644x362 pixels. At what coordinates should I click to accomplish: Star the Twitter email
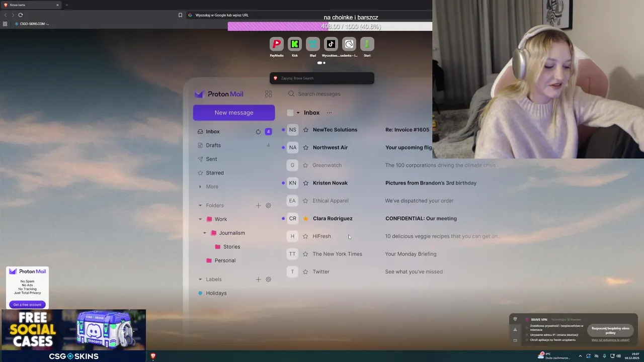click(305, 272)
